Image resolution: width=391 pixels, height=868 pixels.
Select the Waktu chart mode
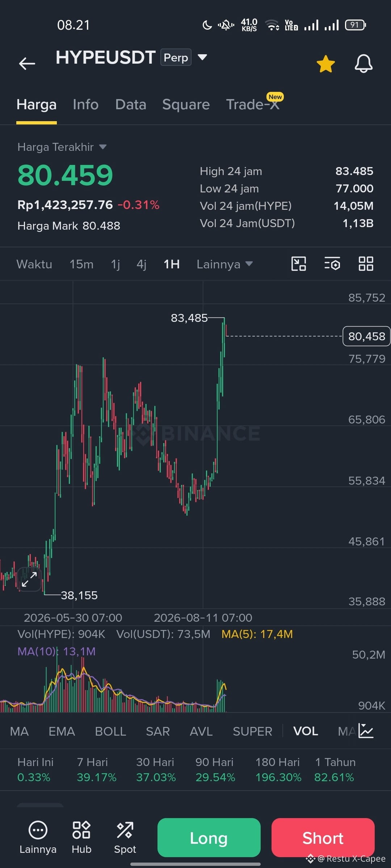pyautogui.click(x=34, y=264)
